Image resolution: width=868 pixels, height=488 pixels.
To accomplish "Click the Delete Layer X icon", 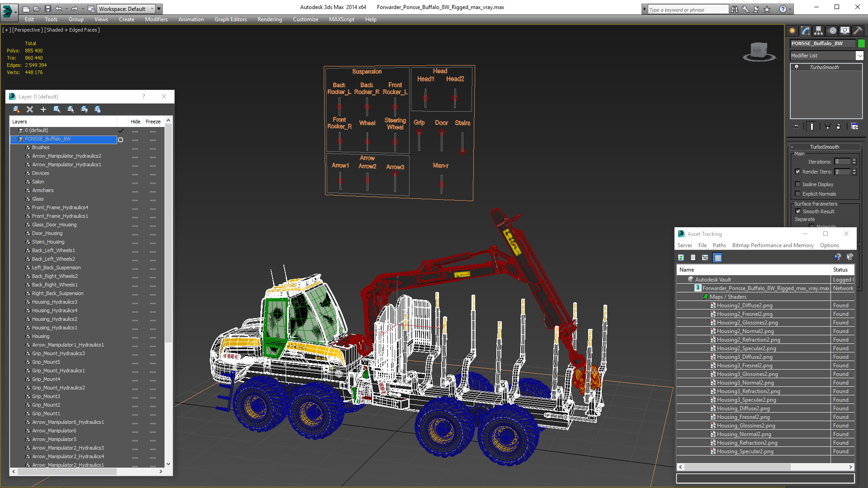I will tap(30, 109).
